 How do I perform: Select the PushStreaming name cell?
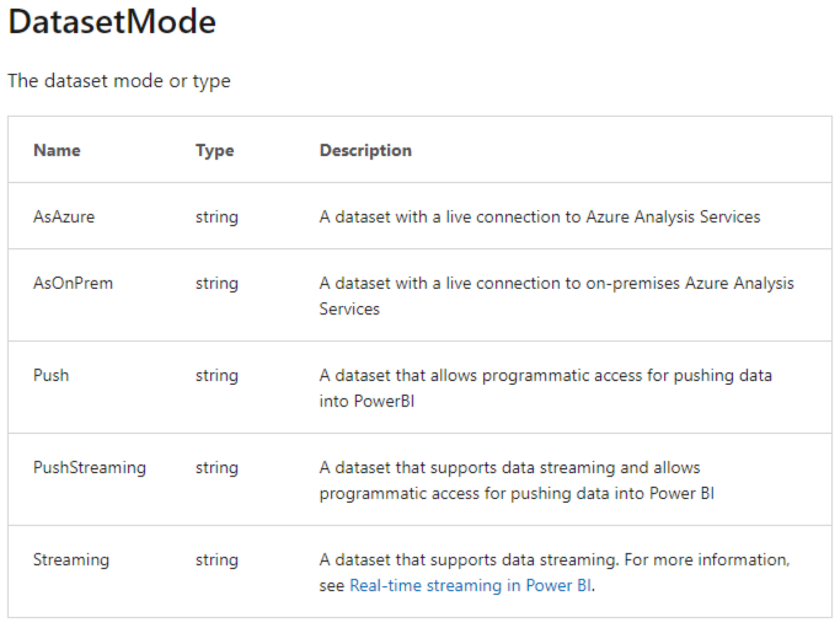coord(90,468)
